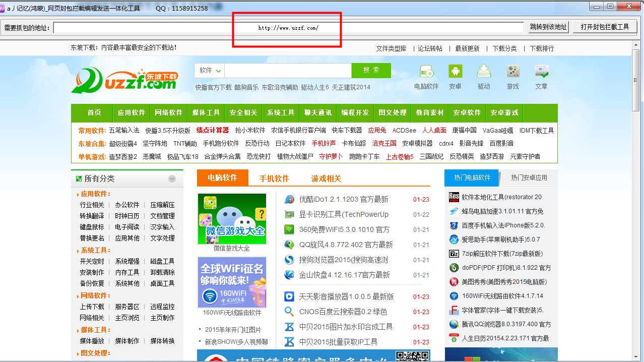Image resolution: width=644 pixels, height=362 pixels.
Task: Open the 文章 articles icon
Action: [x=542, y=72]
